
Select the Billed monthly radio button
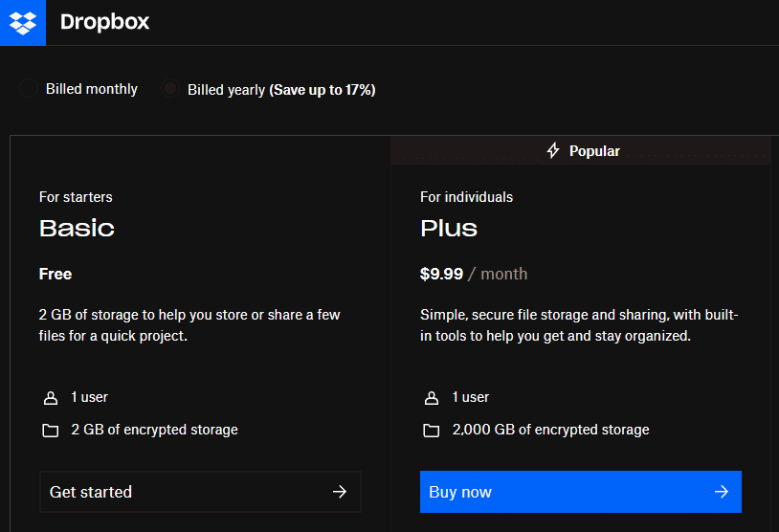[x=29, y=88]
